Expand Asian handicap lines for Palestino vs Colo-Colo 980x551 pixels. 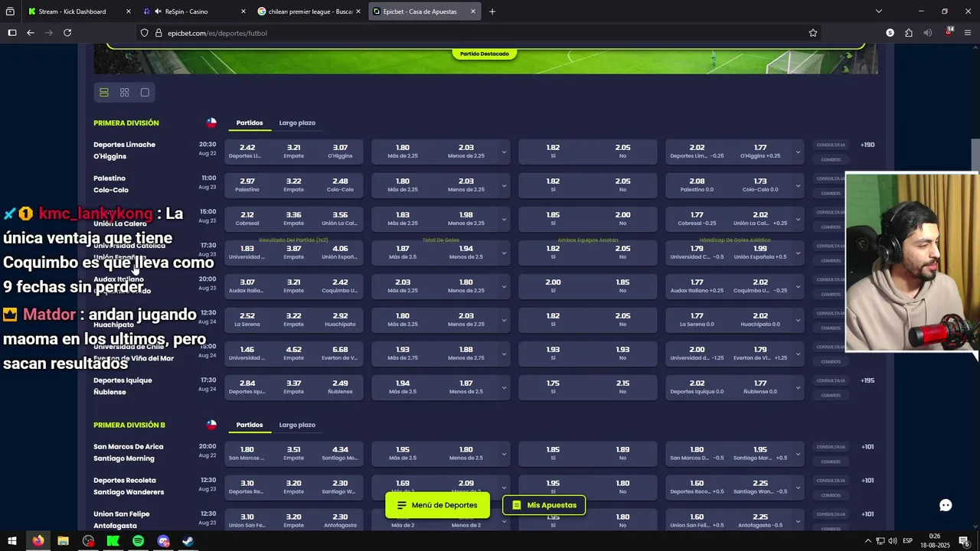coord(798,185)
